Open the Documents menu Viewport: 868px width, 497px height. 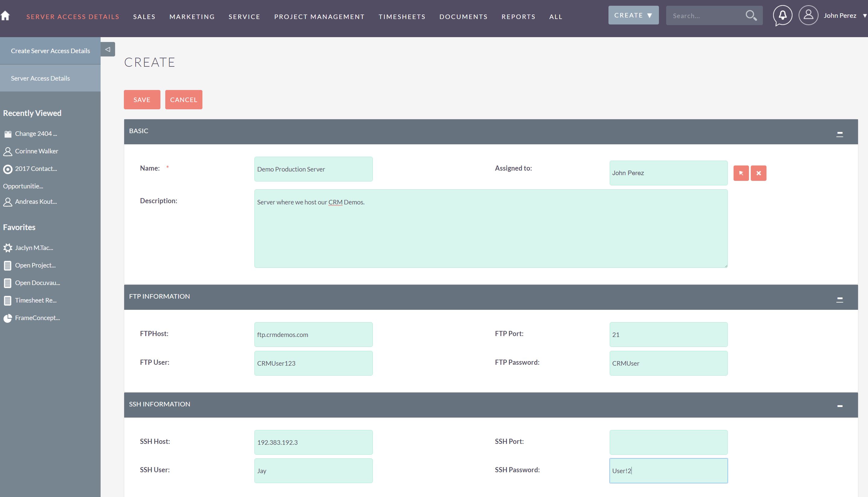tap(463, 17)
